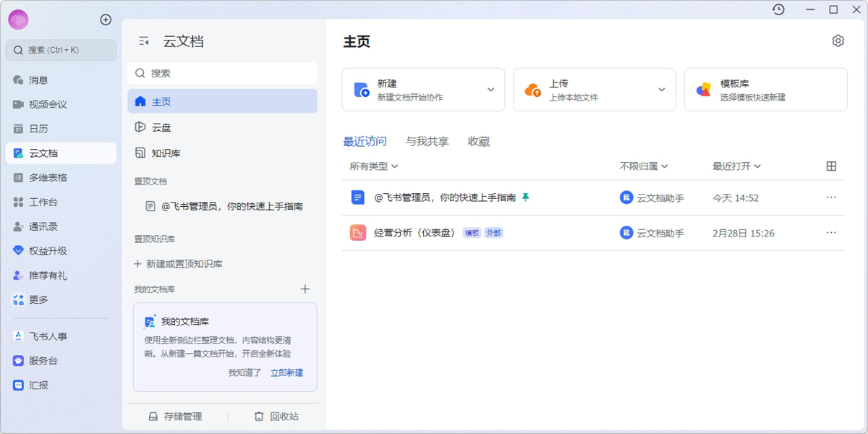Switch to 最近访问 tab
The height and width of the screenshot is (434, 868).
(x=365, y=142)
